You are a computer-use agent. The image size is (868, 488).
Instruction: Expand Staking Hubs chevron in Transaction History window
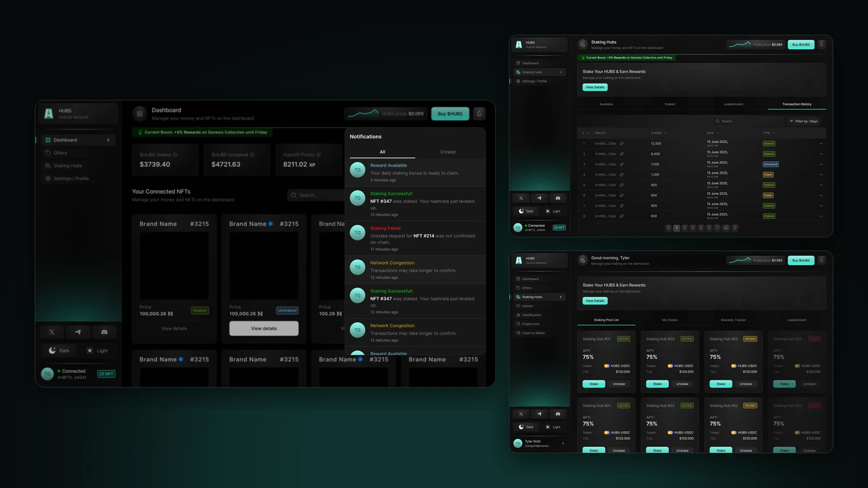pyautogui.click(x=560, y=72)
